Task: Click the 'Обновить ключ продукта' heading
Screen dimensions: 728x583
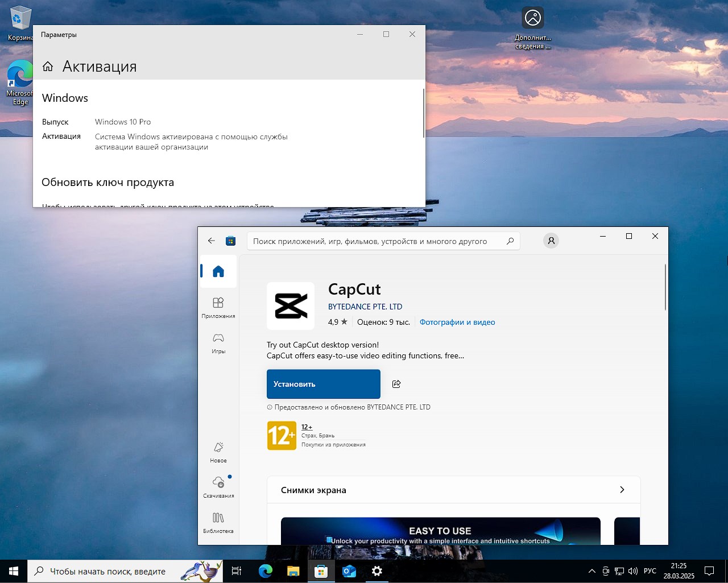Action: (x=108, y=183)
